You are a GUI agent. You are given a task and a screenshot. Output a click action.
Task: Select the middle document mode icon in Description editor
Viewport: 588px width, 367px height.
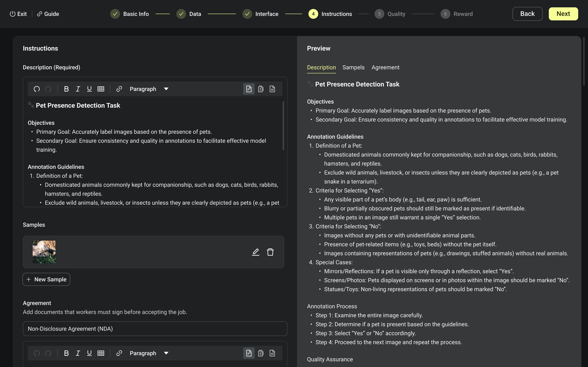261,89
